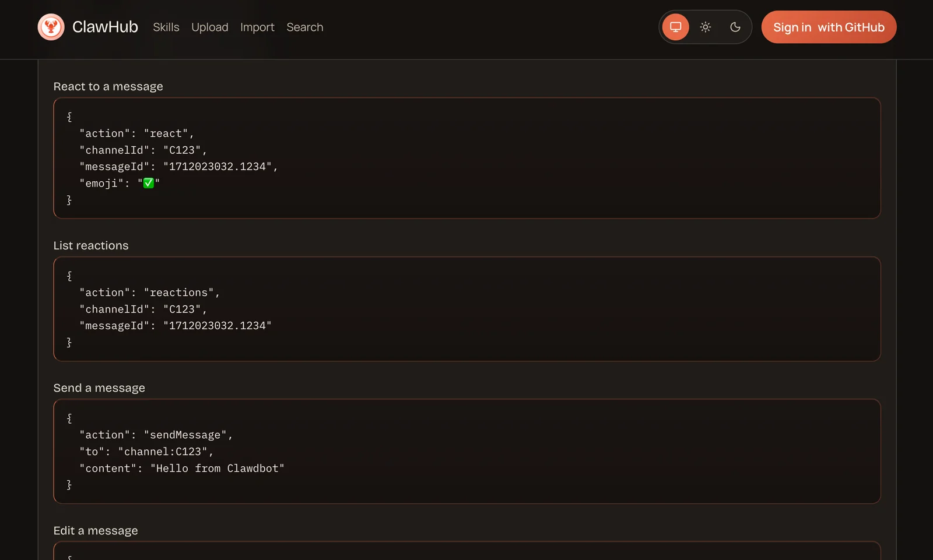Open Search in the top navigation

304,27
